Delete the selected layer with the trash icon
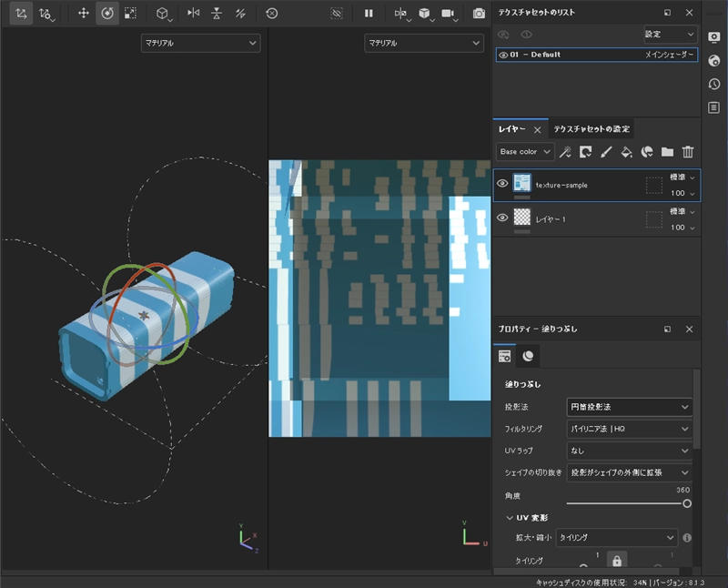Viewport: 728px width, 588px height. pos(688,152)
